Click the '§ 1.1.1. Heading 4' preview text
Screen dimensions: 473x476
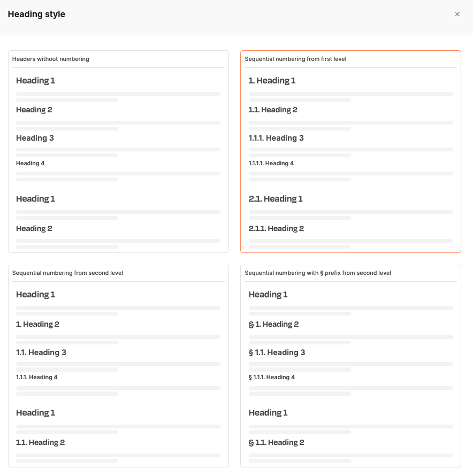click(272, 377)
